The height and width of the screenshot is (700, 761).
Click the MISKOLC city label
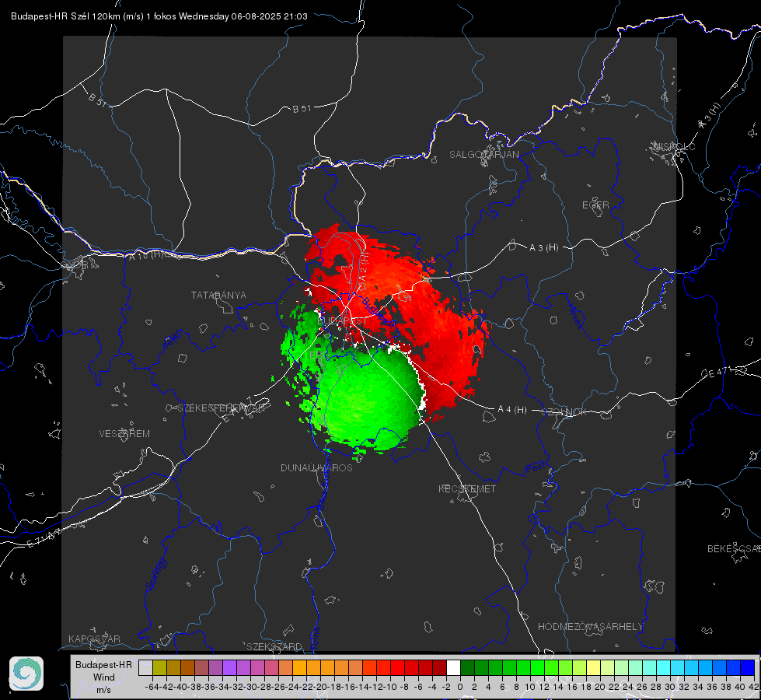coord(674,146)
